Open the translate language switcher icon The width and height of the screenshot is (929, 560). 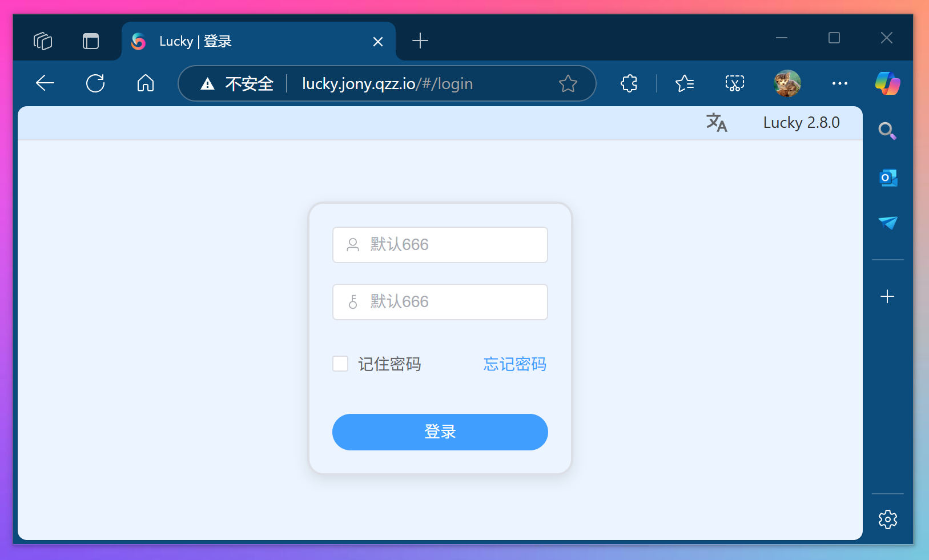tap(717, 123)
